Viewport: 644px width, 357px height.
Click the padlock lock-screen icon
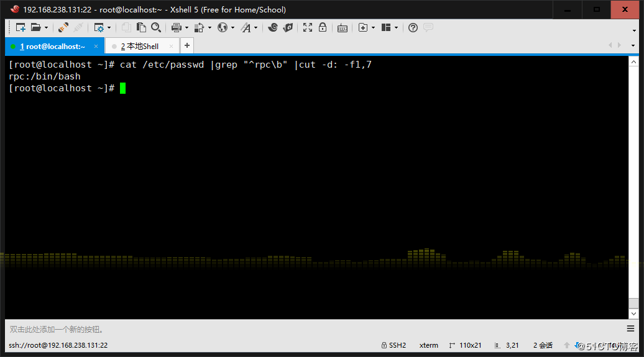(323, 27)
